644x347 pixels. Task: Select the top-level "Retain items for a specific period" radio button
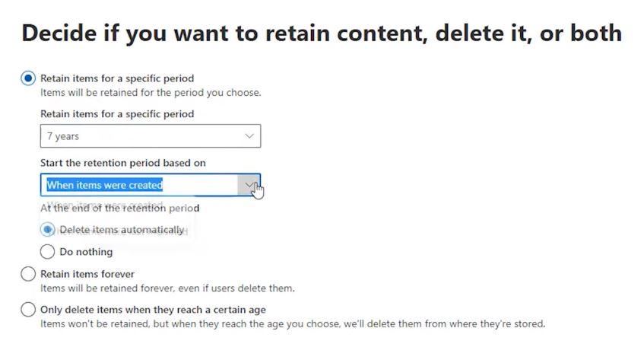28,78
